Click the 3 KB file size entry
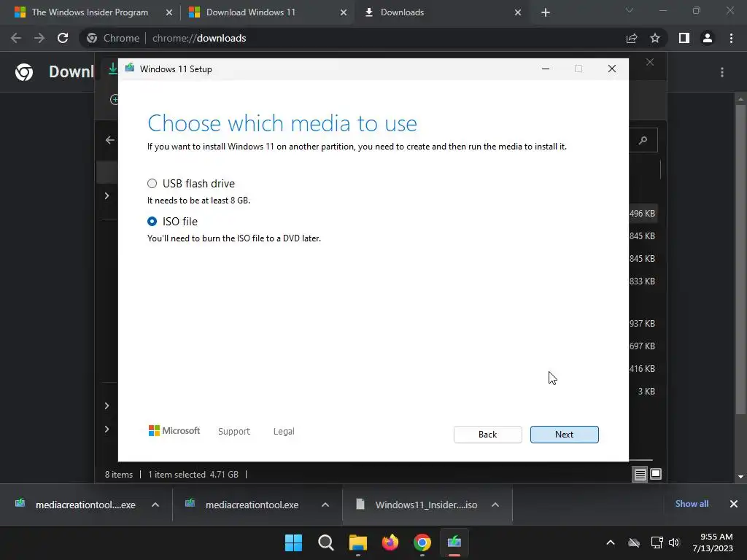The image size is (747, 560). point(646,392)
